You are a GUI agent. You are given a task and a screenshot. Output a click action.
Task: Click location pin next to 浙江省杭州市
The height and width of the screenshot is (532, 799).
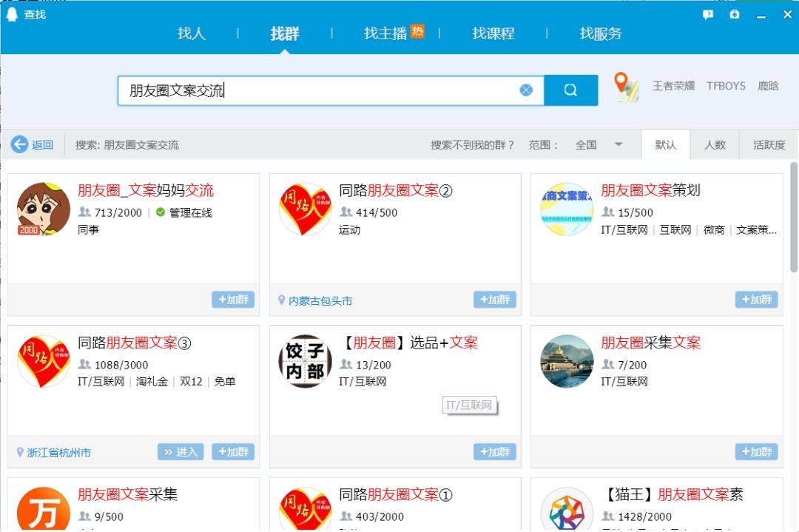tap(20, 452)
